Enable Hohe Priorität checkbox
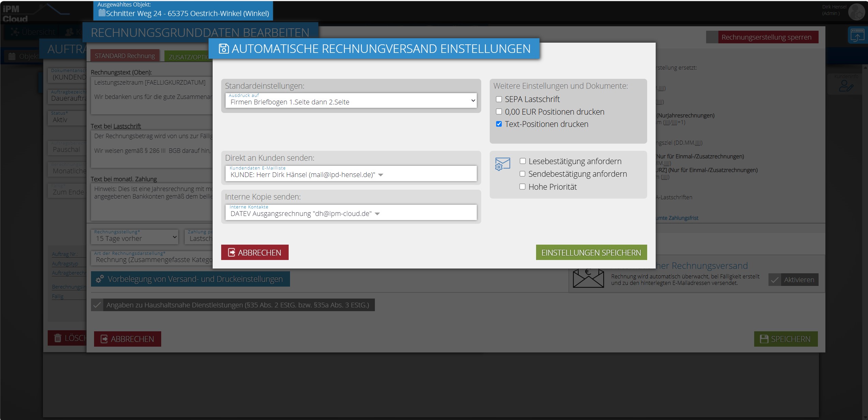868x420 pixels. click(522, 187)
